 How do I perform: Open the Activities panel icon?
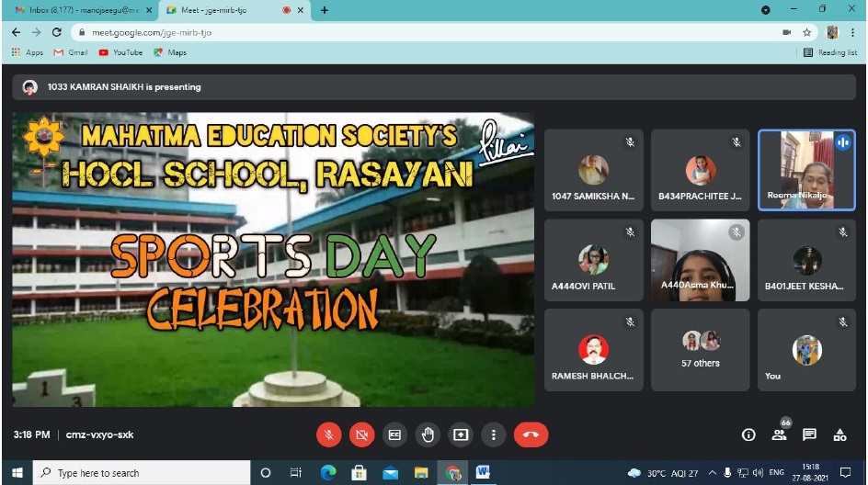tap(839, 434)
